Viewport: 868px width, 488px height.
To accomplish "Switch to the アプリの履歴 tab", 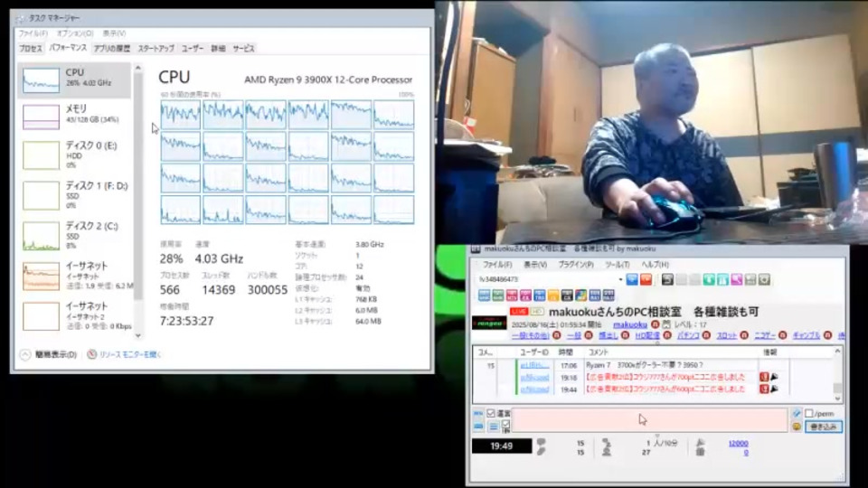I will (x=112, y=49).
